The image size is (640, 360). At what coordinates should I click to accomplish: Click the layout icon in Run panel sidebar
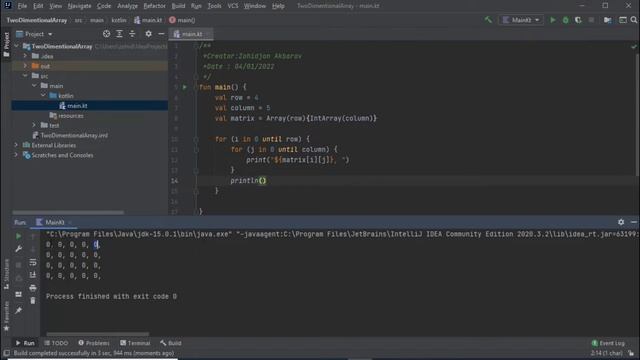pos(18,294)
